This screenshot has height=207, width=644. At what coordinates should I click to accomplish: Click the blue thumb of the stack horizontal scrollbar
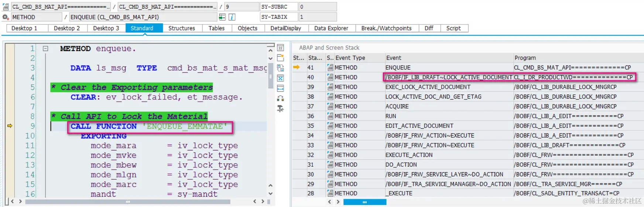pyautogui.click(x=365, y=202)
